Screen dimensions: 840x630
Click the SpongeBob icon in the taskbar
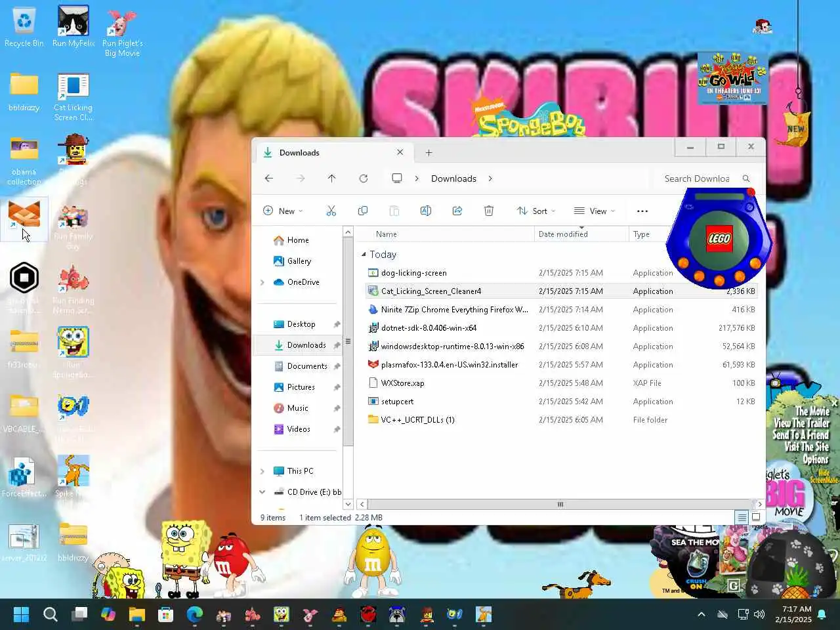(x=281, y=614)
